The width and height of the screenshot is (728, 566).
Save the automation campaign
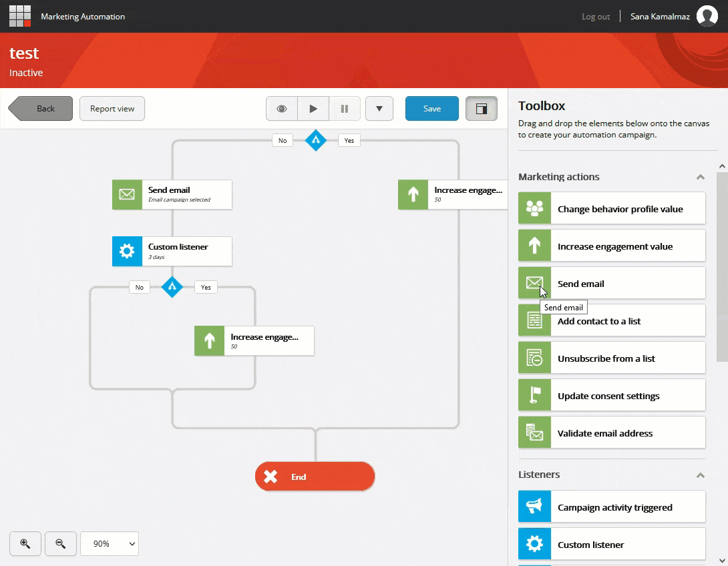431,109
